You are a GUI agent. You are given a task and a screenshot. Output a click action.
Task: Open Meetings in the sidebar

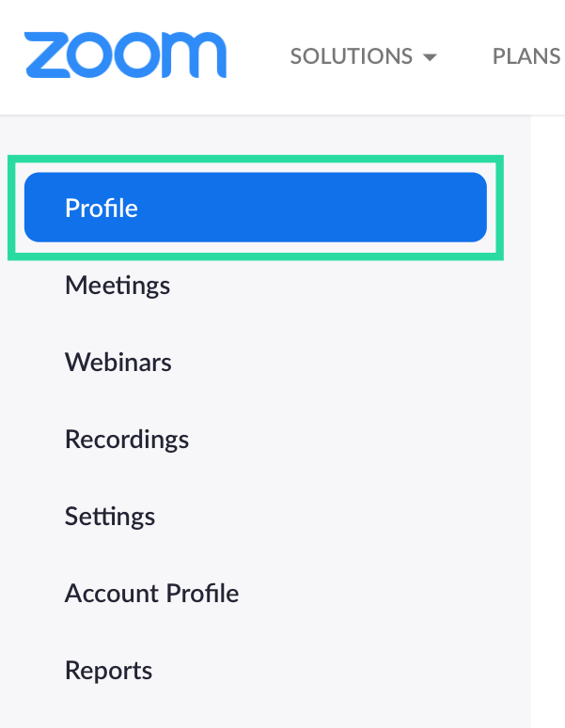tap(118, 285)
